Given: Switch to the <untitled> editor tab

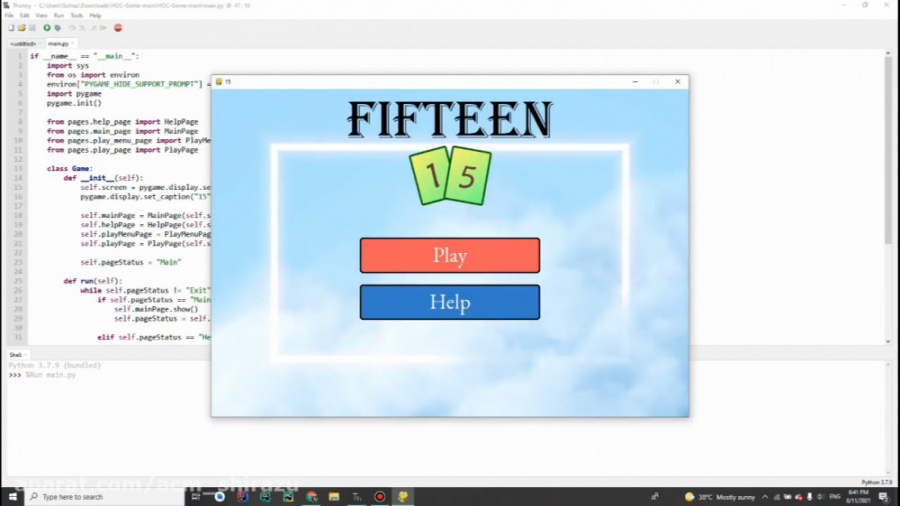Looking at the screenshot, I should 23,44.
